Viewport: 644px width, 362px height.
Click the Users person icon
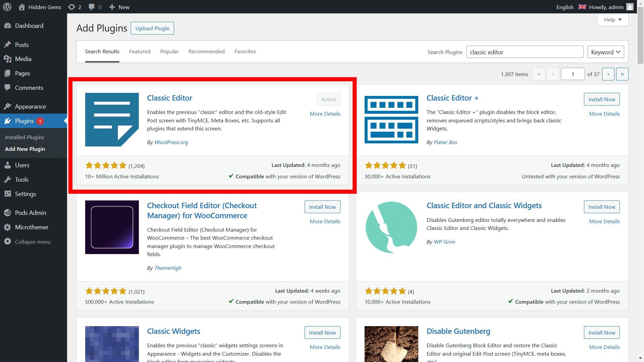pyautogui.click(x=7, y=165)
